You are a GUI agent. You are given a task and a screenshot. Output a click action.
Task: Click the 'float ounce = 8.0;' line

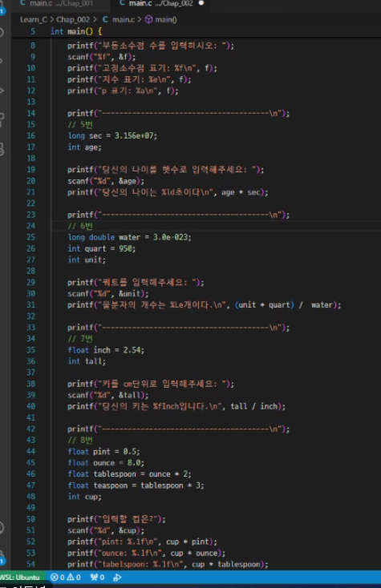pyautogui.click(x=106, y=463)
